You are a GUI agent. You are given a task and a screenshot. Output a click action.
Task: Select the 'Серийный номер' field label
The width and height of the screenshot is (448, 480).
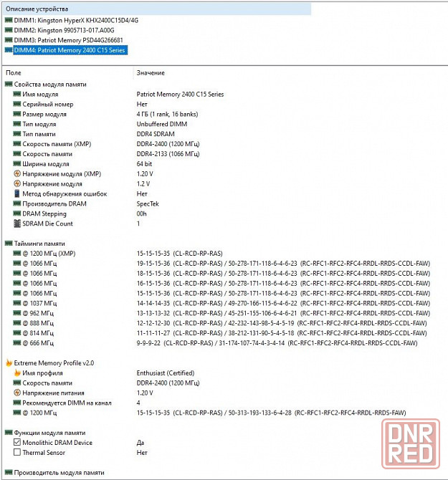pos(48,104)
